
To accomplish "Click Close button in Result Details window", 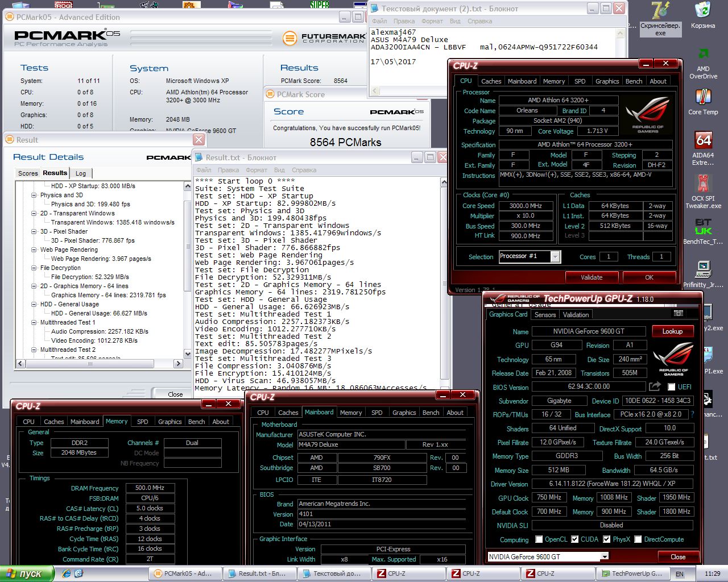I will (175, 394).
